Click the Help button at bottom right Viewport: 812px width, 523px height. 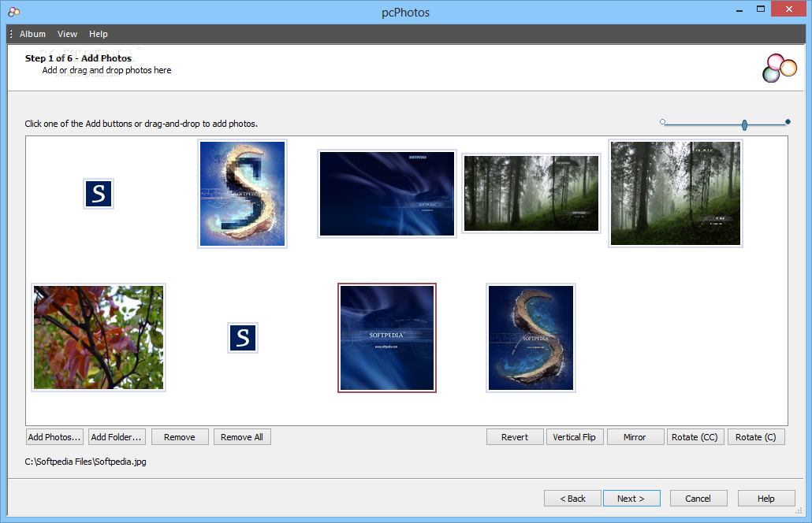coord(766,499)
